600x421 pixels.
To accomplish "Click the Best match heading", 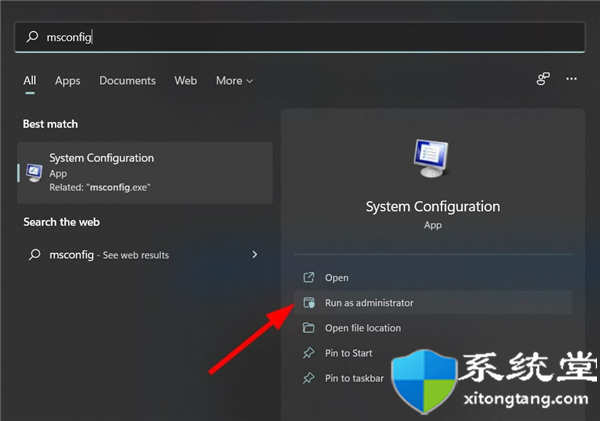I will (x=50, y=124).
